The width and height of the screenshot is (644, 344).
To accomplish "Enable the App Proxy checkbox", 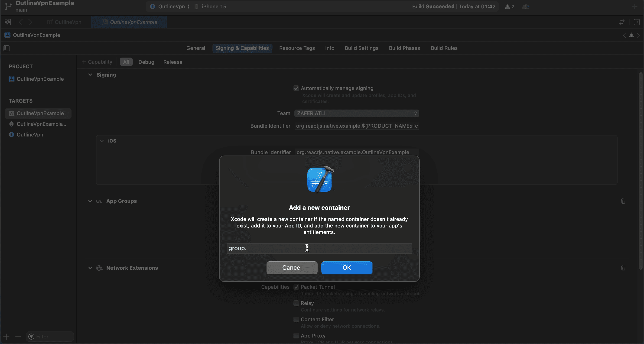I will click(x=296, y=335).
